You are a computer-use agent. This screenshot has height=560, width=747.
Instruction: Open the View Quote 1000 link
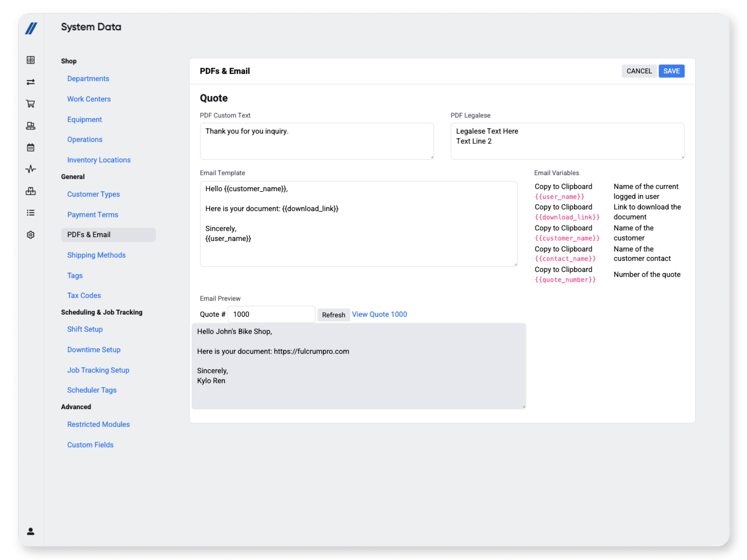379,314
